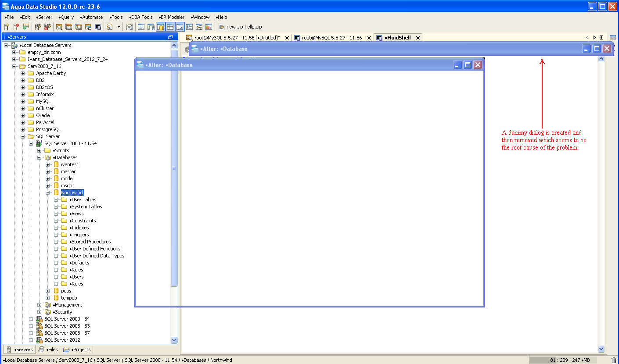This screenshot has height=364, width=619.
Task: Open the File menu
Action: pos(9,17)
